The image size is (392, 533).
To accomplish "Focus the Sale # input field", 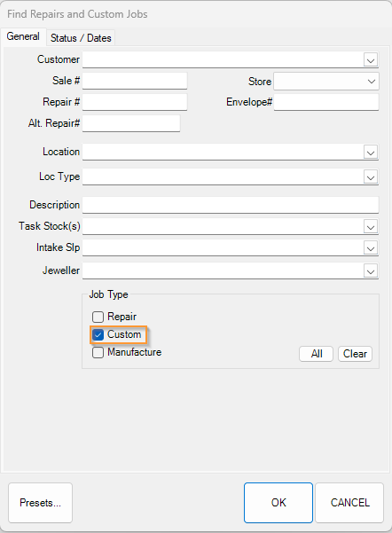I will point(135,81).
